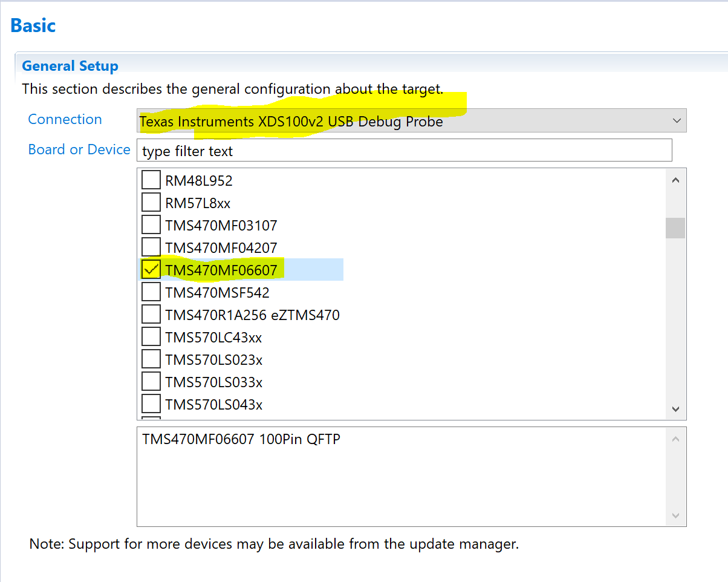The image size is (728, 582).
Task: Enable the TMS570LC43xx checkbox
Action: (151, 337)
